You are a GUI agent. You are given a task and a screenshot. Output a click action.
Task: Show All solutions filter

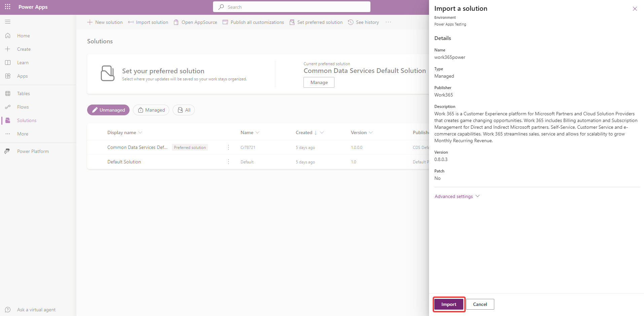(184, 110)
